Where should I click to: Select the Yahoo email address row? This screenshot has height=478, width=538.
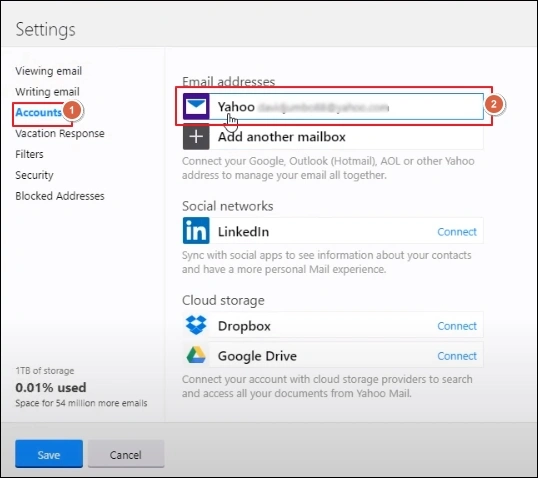(333, 106)
